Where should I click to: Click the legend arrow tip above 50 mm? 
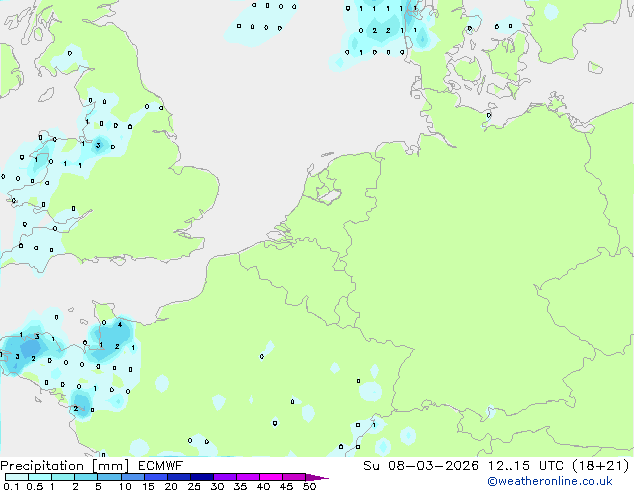pyautogui.click(x=317, y=477)
